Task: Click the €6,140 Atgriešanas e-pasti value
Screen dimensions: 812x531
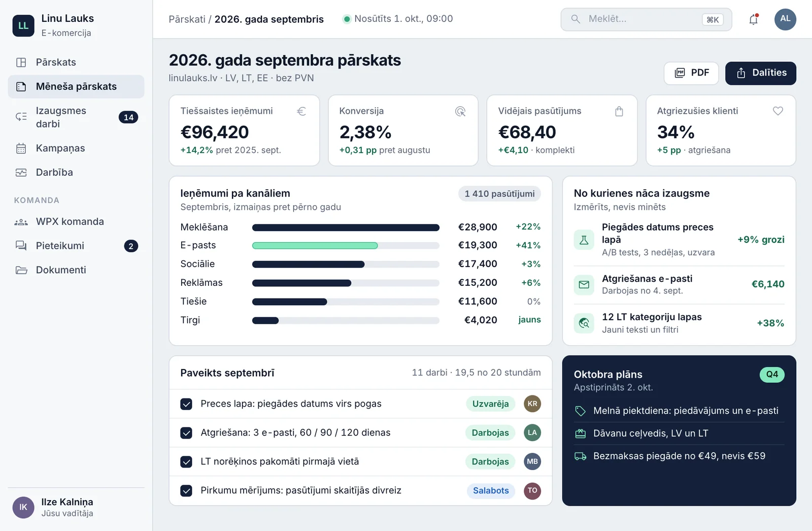Action: (768, 284)
